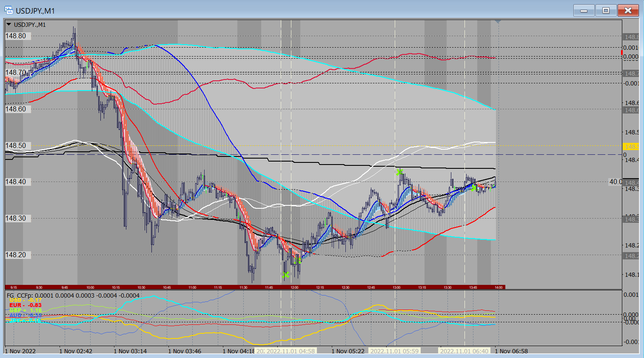Viewport: 644px width, 358px height.
Task: Click the 2022.11.01 04:58 time label
Action: 290,351
